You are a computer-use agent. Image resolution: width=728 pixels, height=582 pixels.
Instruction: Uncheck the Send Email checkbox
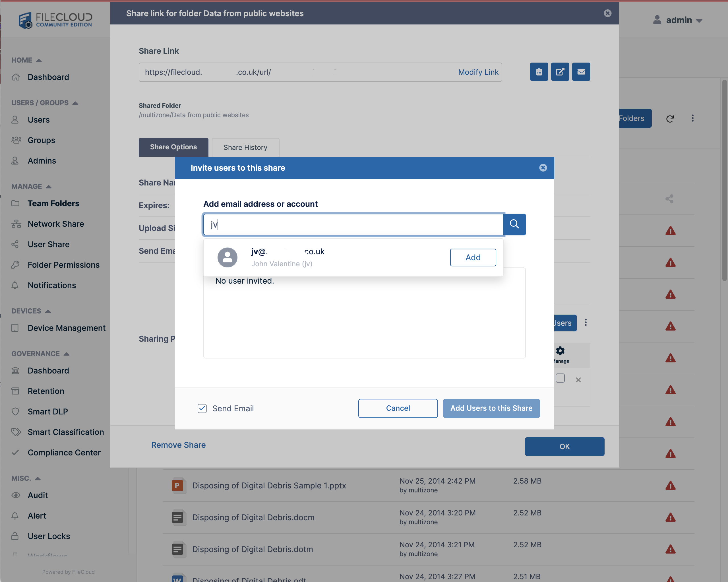(202, 408)
